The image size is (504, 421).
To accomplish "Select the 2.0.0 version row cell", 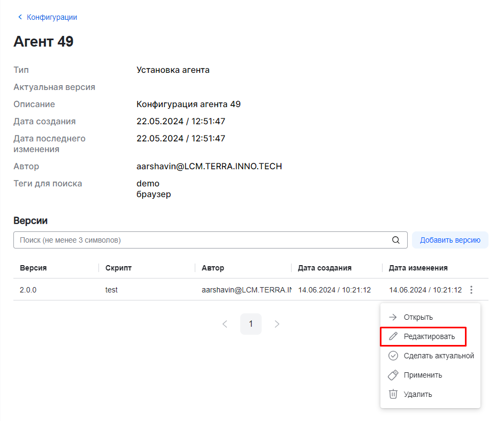I will (x=28, y=290).
